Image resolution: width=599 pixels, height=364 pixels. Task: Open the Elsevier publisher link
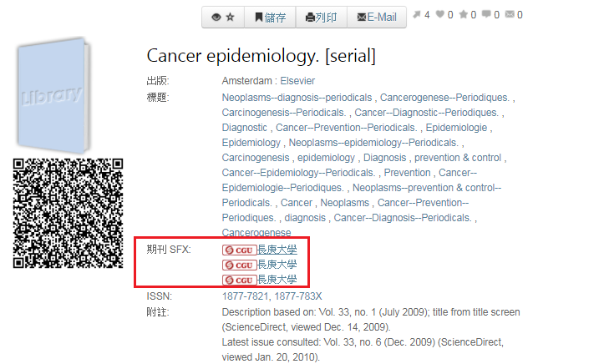click(297, 81)
